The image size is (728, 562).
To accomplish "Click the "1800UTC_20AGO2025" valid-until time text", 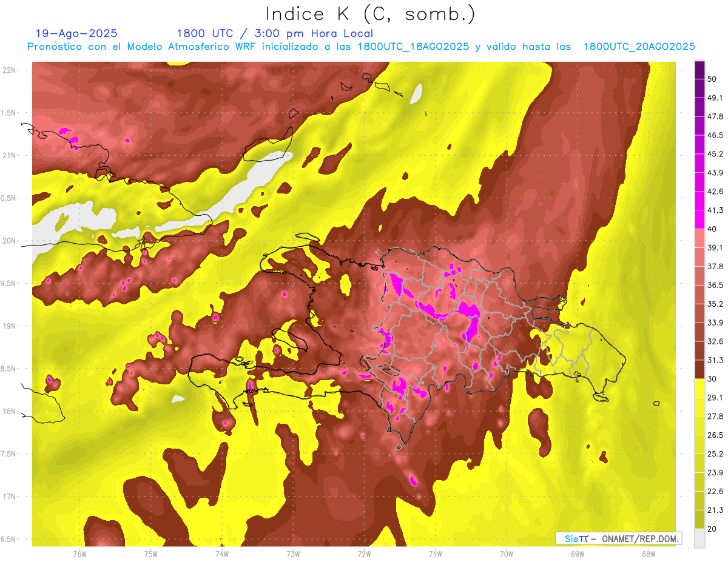I will click(639, 47).
